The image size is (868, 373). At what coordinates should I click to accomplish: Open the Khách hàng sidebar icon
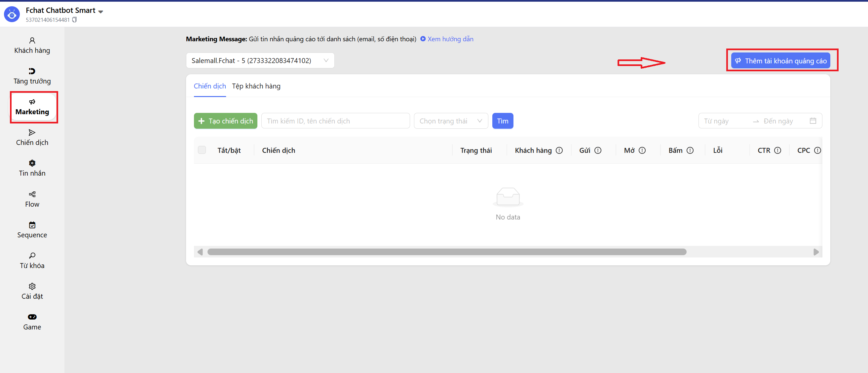[32, 41]
